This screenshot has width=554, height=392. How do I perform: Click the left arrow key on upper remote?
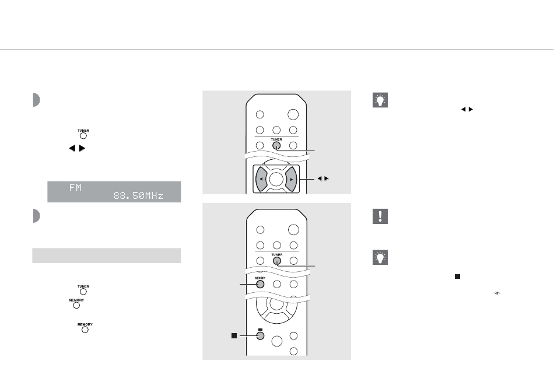point(261,179)
